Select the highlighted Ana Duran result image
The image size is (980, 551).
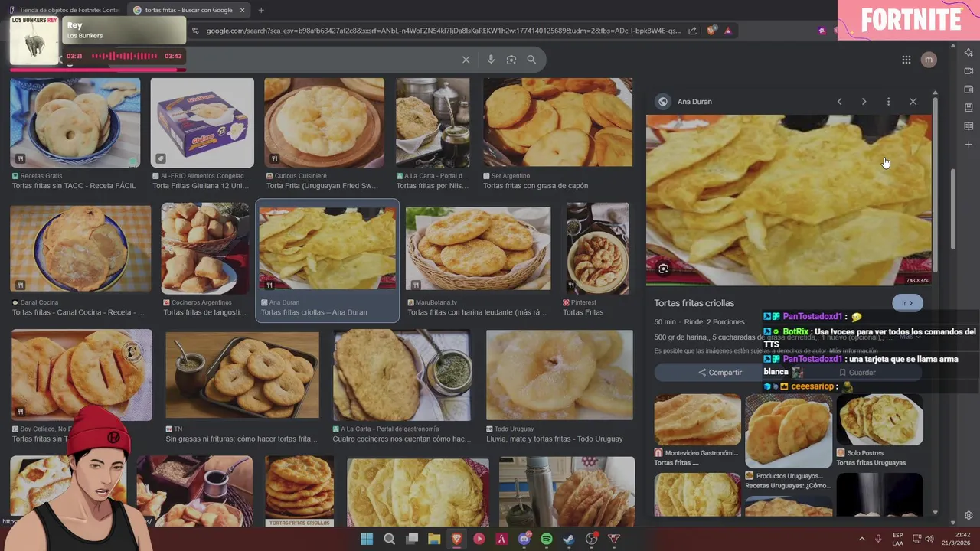coord(327,248)
